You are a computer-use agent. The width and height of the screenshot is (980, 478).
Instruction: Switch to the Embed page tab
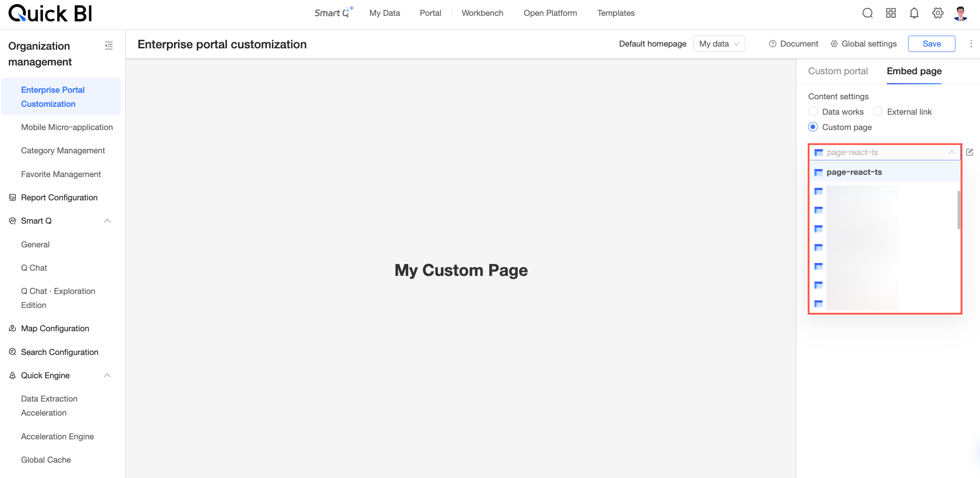(x=914, y=71)
